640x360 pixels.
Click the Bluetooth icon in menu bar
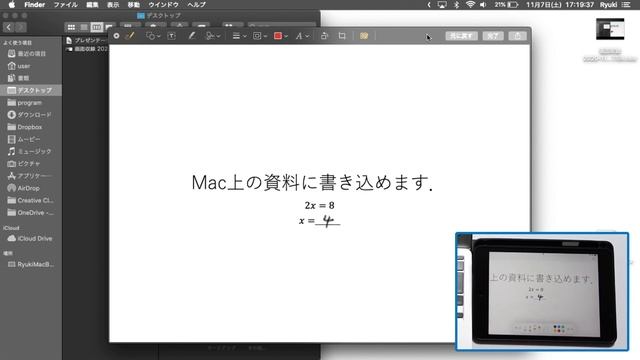click(x=457, y=4)
